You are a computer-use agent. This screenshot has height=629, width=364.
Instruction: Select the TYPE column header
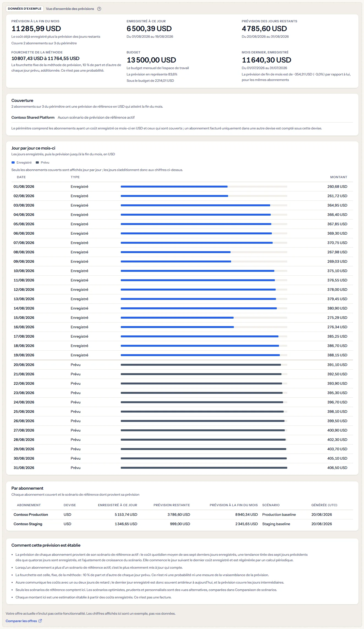click(x=75, y=177)
